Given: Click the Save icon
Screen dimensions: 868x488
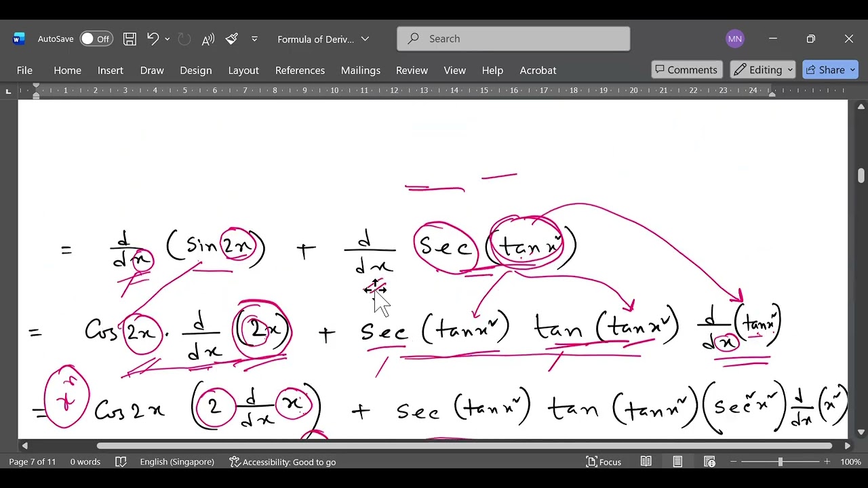Looking at the screenshot, I should [x=130, y=39].
